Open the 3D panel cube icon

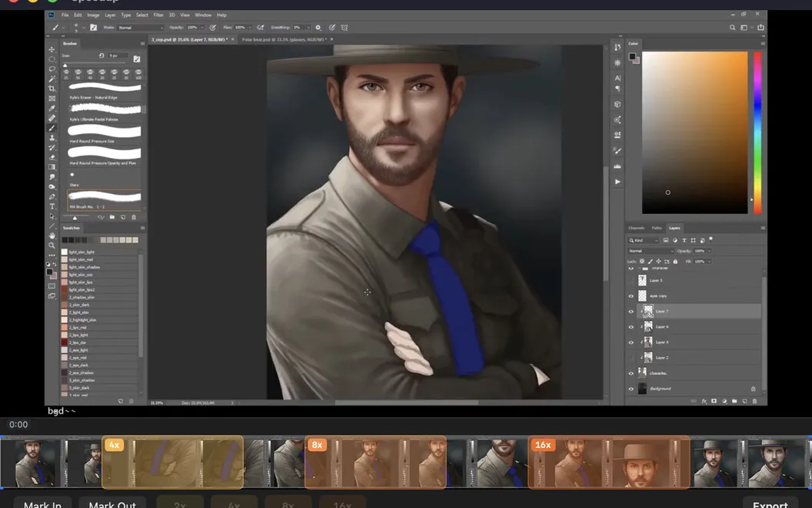617,104
